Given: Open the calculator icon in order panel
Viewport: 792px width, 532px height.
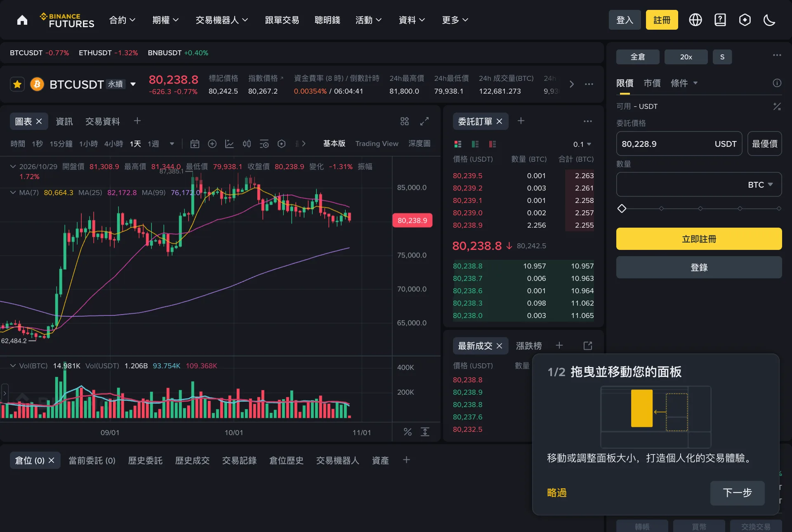Looking at the screenshot, I should coord(777,106).
